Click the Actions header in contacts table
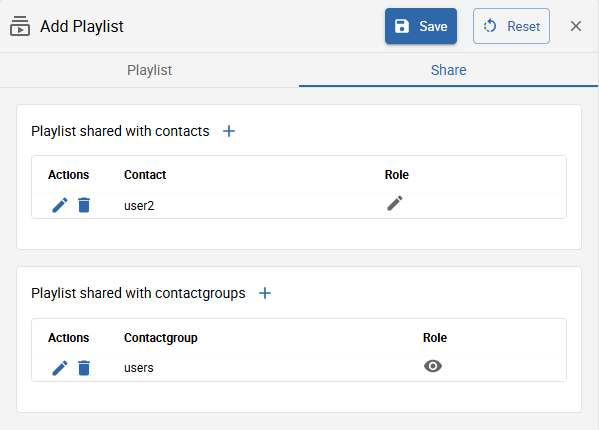The image size is (599, 430). pyautogui.click(x=68, y=175)
